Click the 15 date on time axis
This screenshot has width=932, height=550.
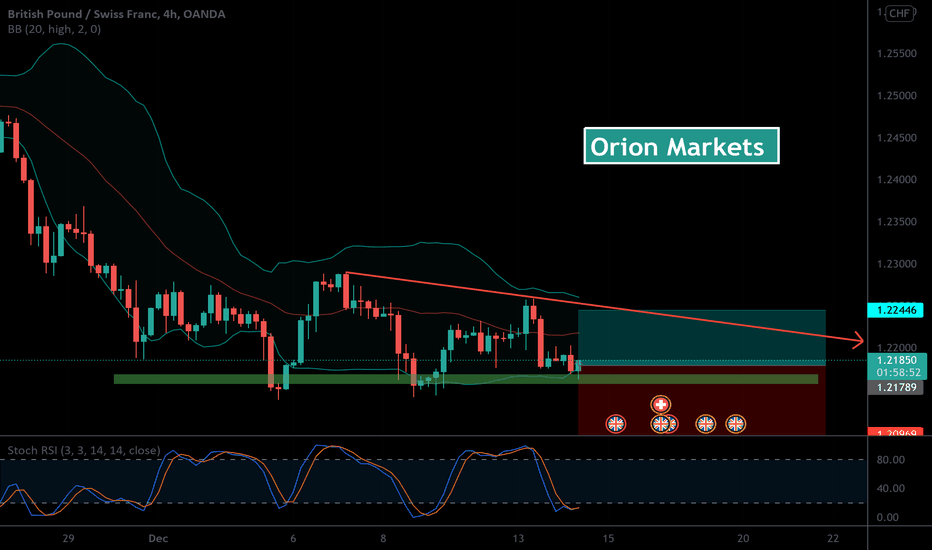tap(608, 539)
